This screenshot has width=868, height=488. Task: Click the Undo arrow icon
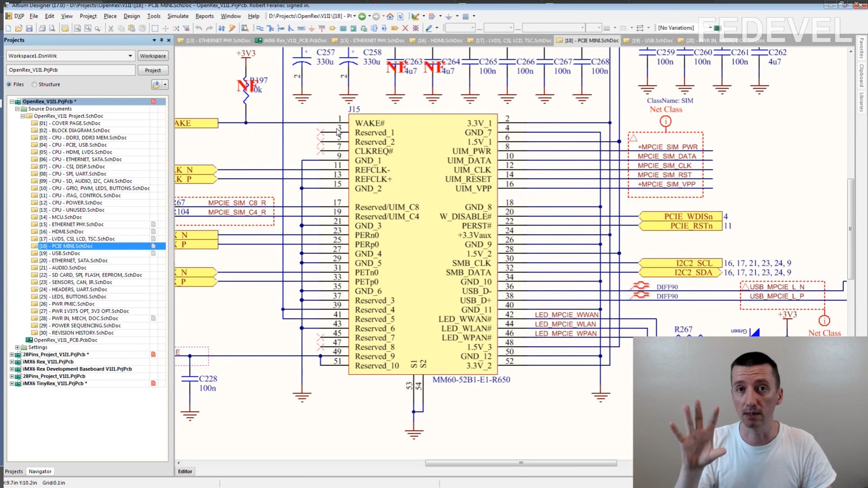pyautogui.click(x=198, y=28)
